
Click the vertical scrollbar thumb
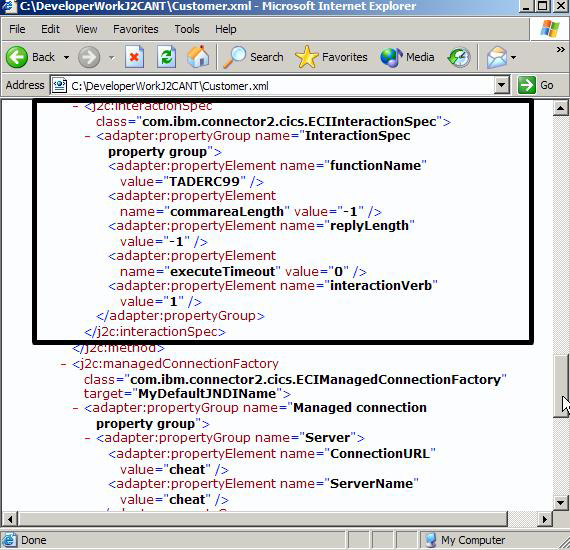561,386
